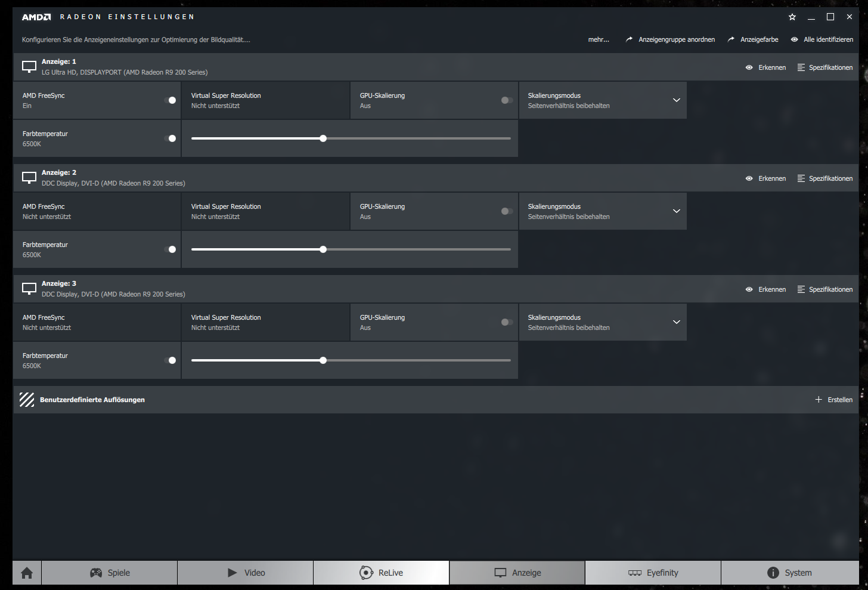Switch to the ReLive tab
Screen dimensions: 868x590
click(x=382, y=573)
